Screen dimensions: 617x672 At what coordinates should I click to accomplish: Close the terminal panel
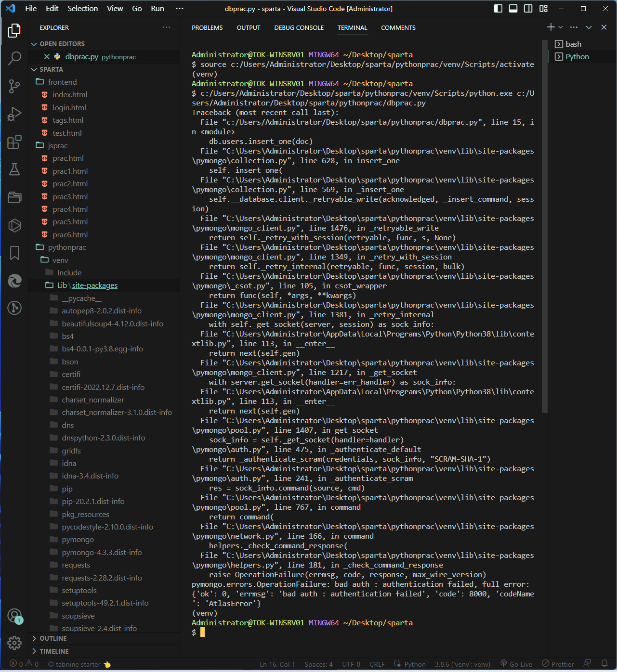(x=604, y=27)
